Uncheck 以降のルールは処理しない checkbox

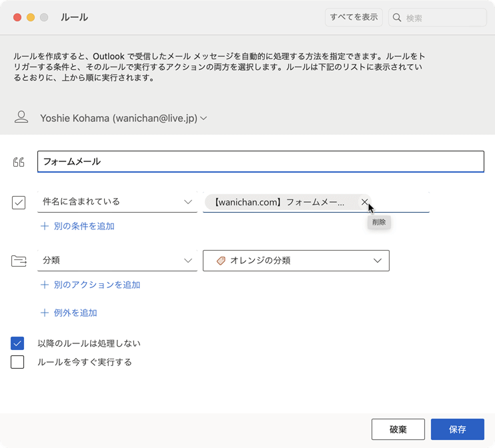click(x=17, y=343)
